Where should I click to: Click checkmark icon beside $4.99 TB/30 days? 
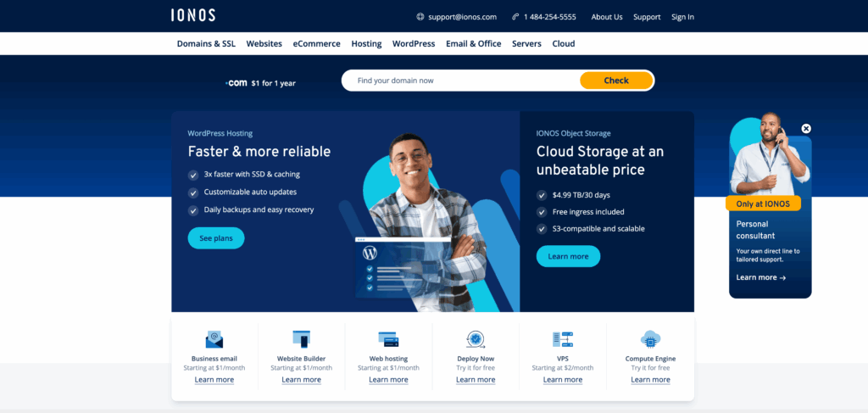click(x=542, y=195)
